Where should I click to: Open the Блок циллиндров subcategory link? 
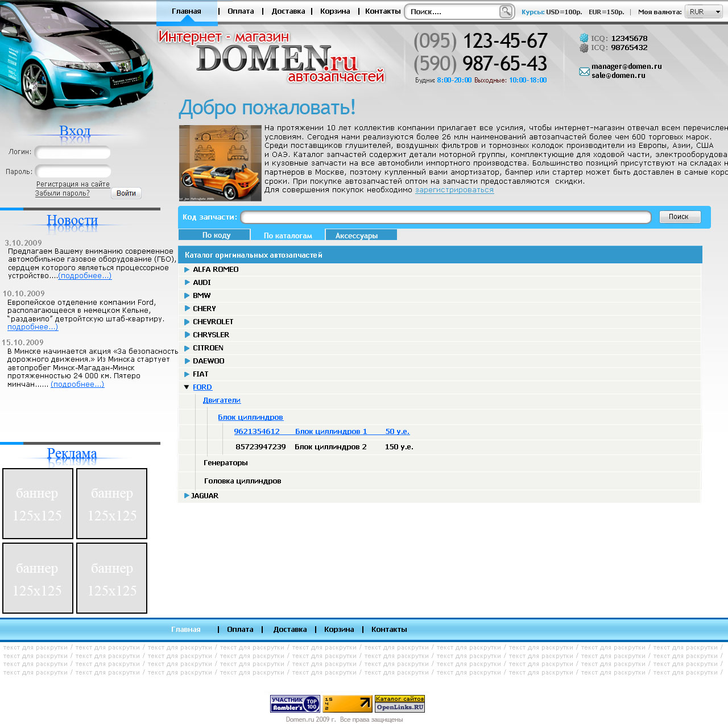tap(250, 417)
